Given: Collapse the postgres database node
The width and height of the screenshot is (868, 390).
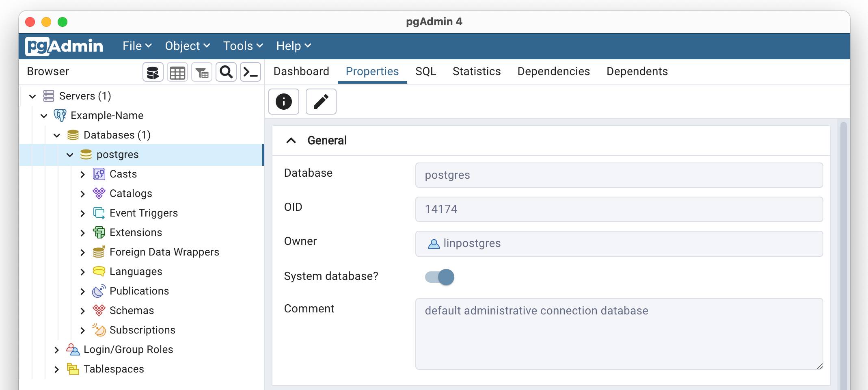Looking at the screenshot, I should click(x=70, y=154).
